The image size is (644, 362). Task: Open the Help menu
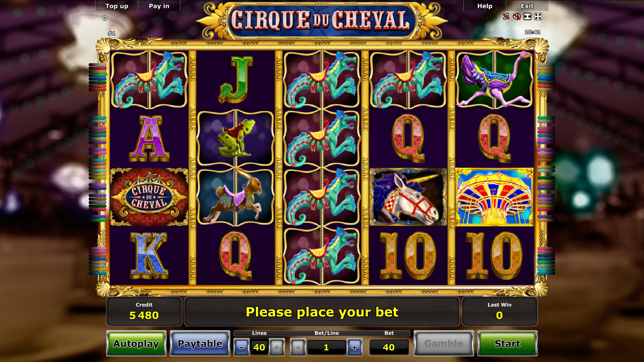click(x=485, y=6)
